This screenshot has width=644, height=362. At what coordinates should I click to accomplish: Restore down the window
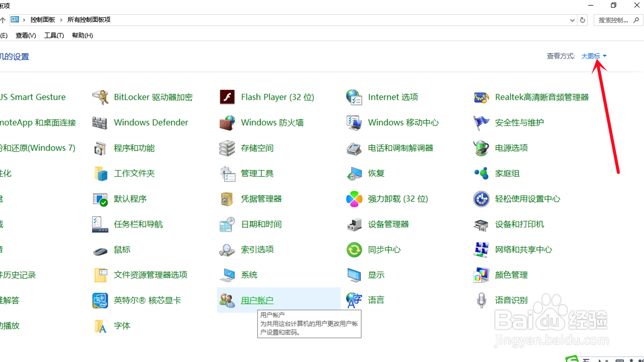(614, 5)
